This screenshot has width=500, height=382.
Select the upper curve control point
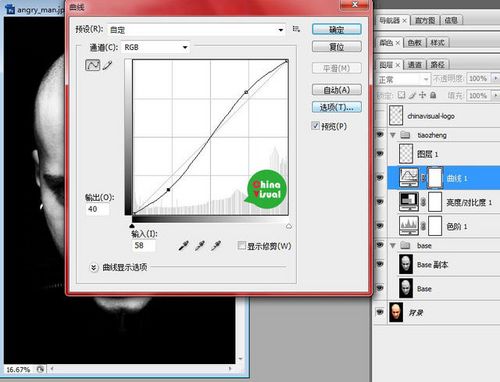pos(246,92)
